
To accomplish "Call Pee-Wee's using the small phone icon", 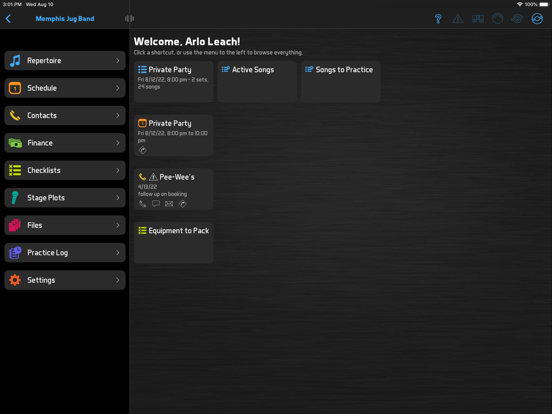I will click(143, 204).
